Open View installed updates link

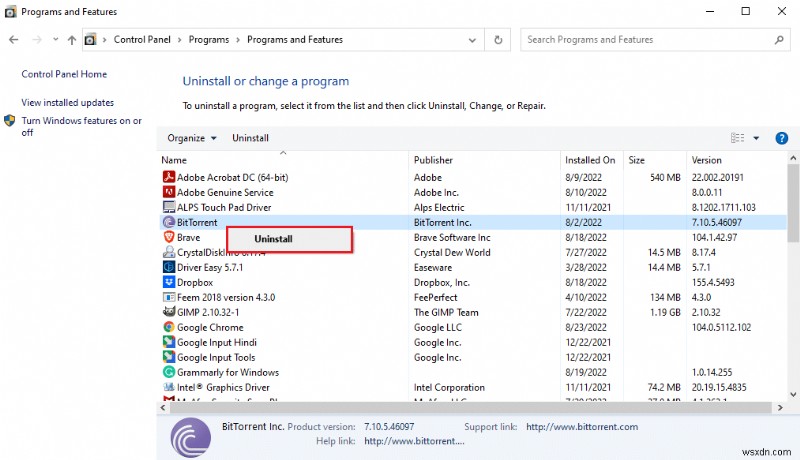67,103
